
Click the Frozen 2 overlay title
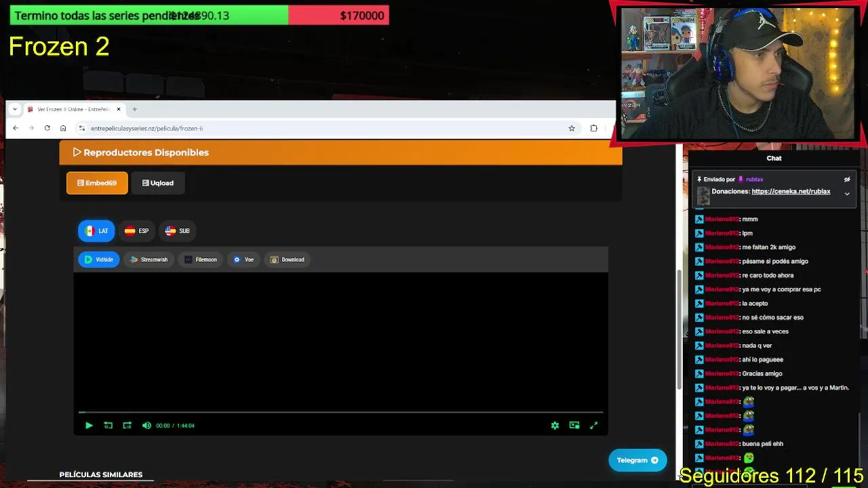click(x=59, y=47)
